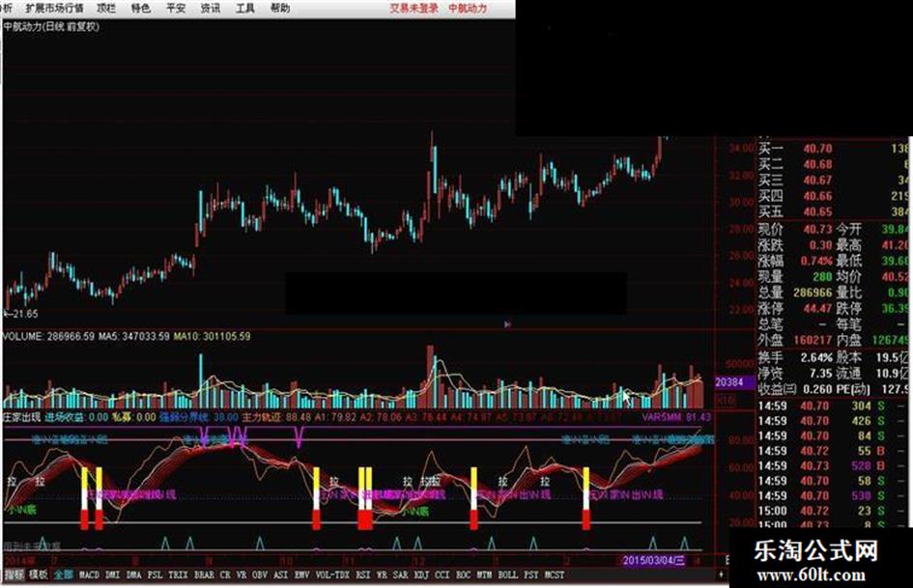
Task: Switch indicator to WR
Action: [x=382, y=574]
